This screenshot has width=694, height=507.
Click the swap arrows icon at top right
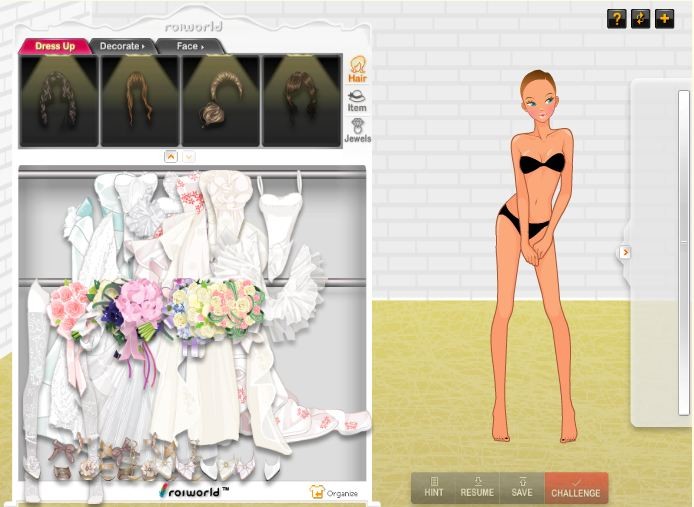click(641, 19)
